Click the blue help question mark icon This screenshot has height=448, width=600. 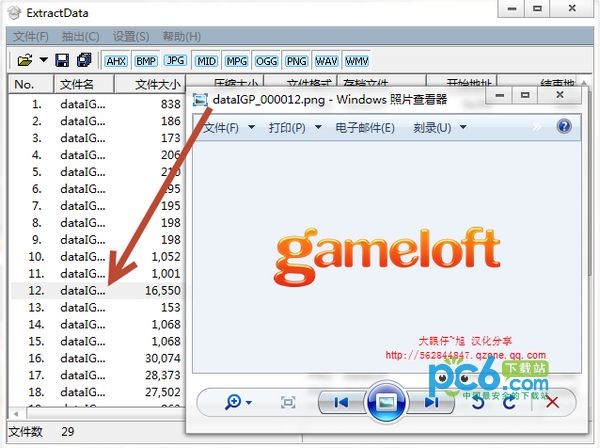[x=564, y=126]
